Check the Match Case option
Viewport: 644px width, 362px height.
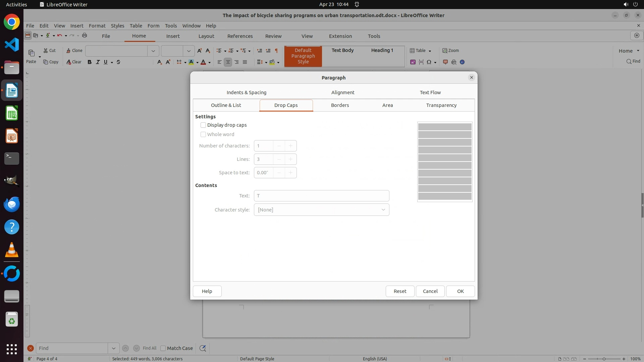163,348
